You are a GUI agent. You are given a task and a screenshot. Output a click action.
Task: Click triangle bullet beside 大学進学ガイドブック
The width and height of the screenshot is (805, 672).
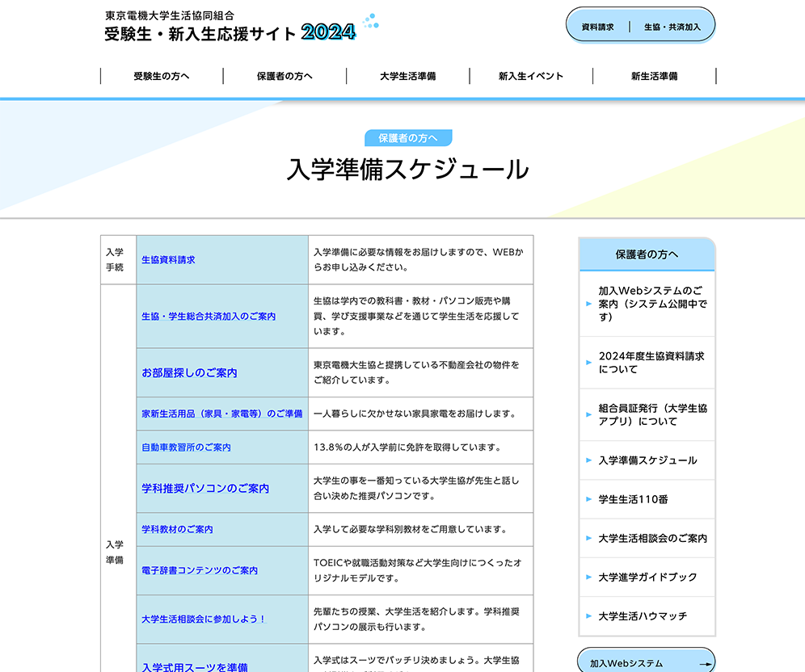coord(589,577)
